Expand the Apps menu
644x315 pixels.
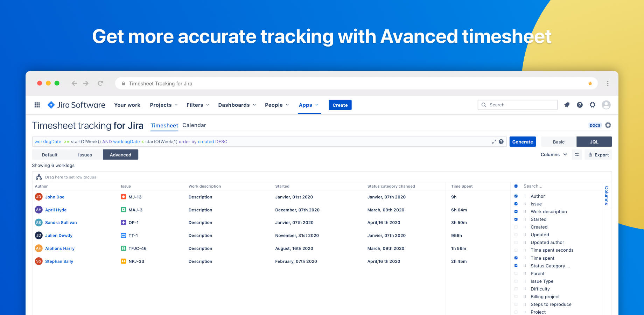click(306, 105)
